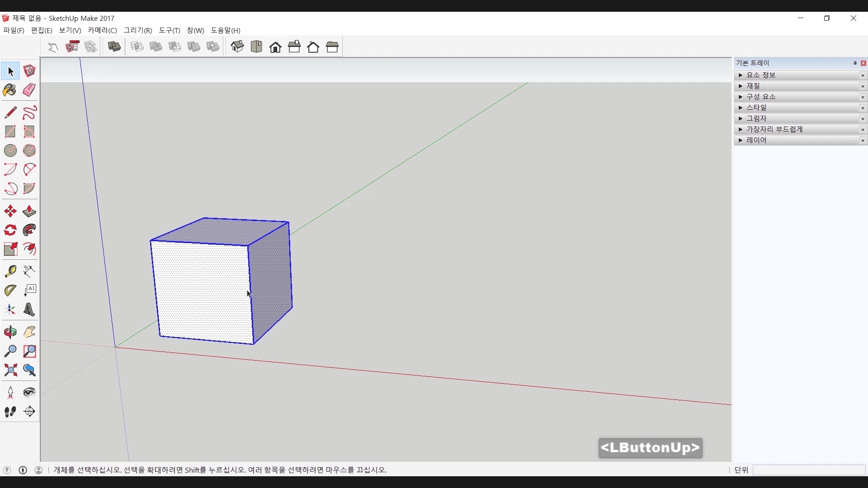Click the Zoom Extents tool
The height and width of the screenshot is (488, 868).
click(x=10, y=371)
